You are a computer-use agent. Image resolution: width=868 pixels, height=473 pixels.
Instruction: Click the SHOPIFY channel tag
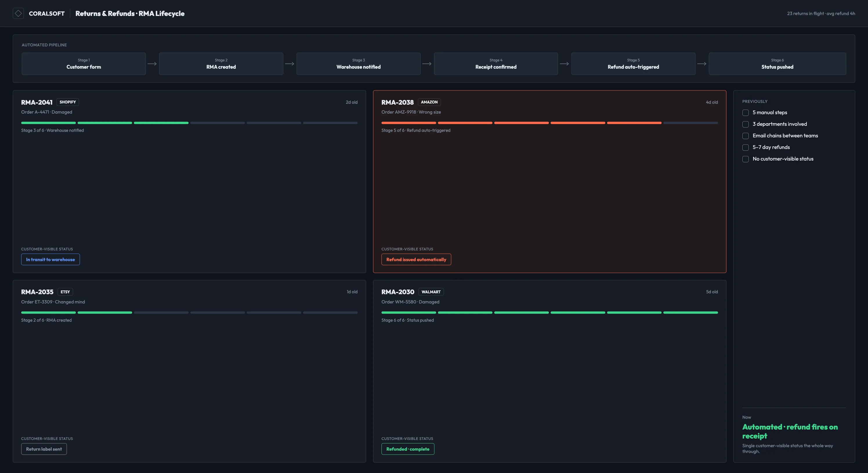(x=68, y=102)
